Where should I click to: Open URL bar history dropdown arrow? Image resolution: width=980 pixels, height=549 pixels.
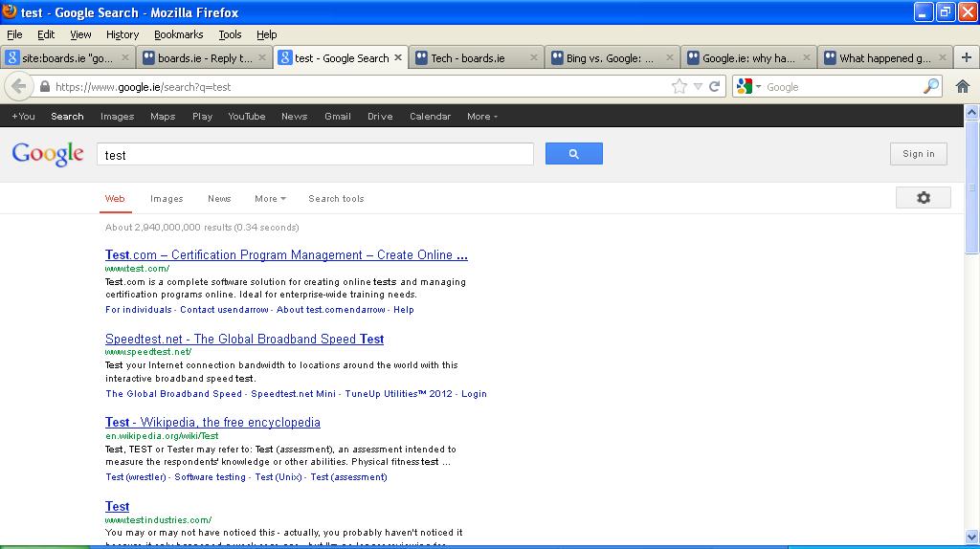pos(698,87)
